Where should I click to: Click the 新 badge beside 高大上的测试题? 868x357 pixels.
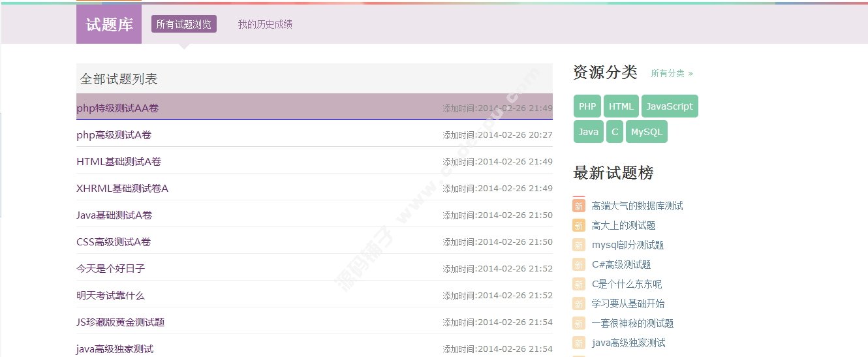click(579, 225)
